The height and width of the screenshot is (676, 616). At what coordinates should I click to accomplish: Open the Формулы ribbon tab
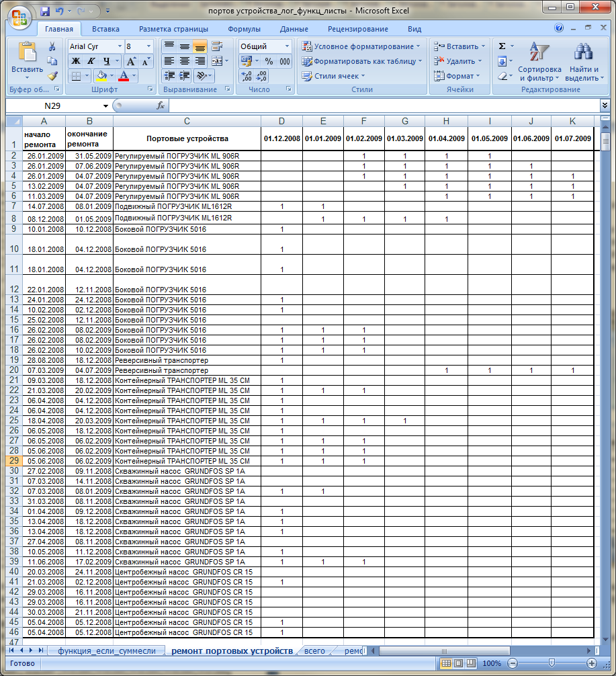244,29
